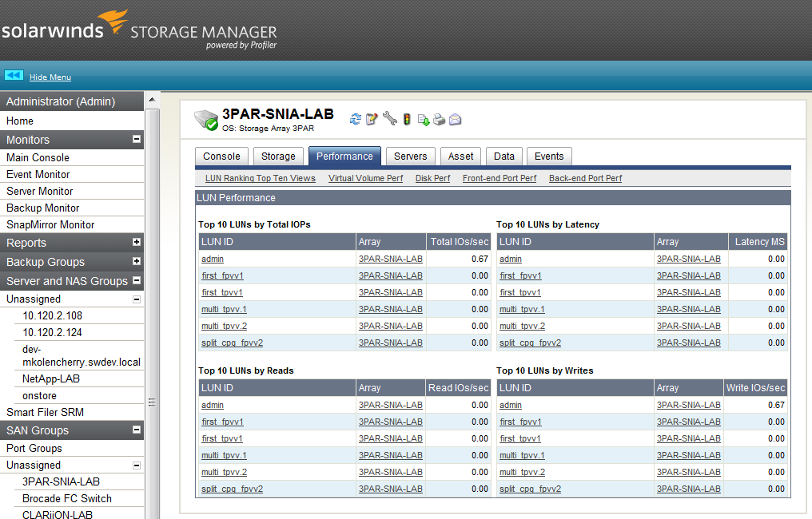The image size is (812, 519).
Task: Select server 10.120.2.124 in the sidebar
Action: [x=52, y=332]
